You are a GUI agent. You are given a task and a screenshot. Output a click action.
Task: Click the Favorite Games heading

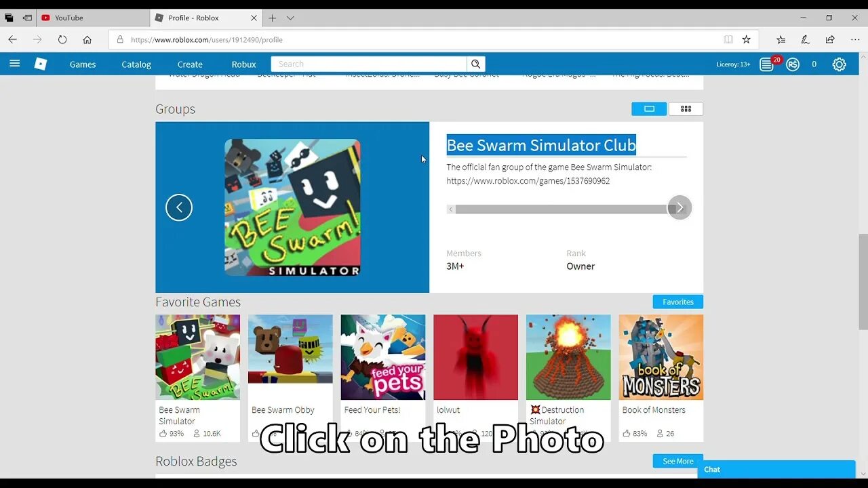coord(198,302)
